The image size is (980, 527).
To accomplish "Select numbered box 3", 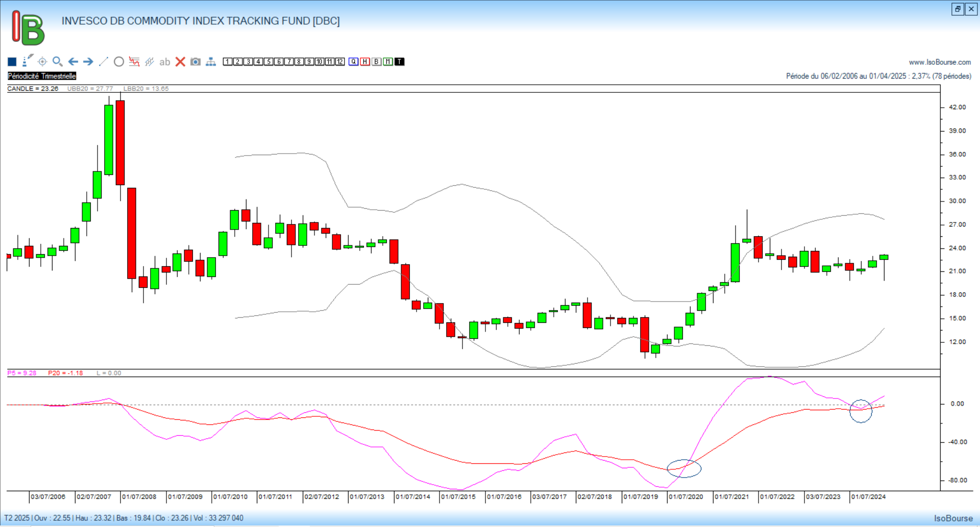I will pyautogui.click(x=248, y=62).
